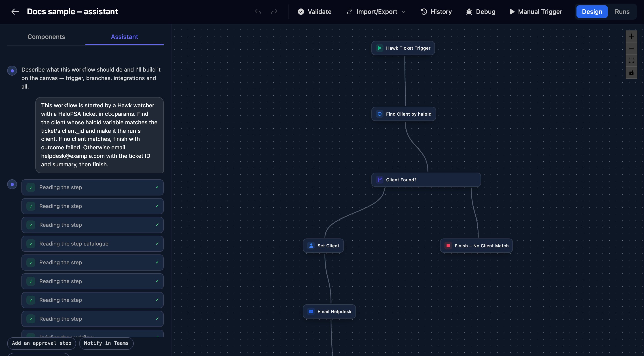Toggle canvas lock icon

pyautogui.click(x=631, y=72)
